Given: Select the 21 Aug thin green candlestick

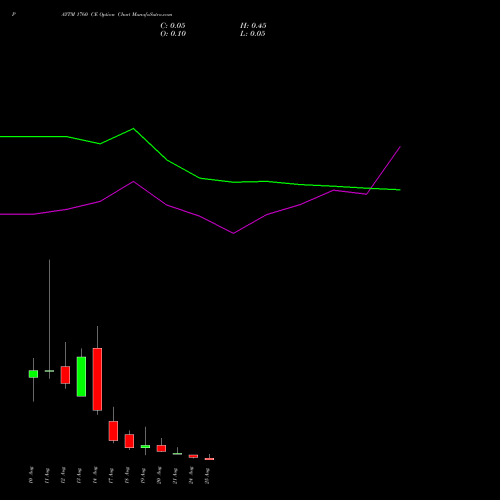Looking at the screenshot, I should [177, 454].
